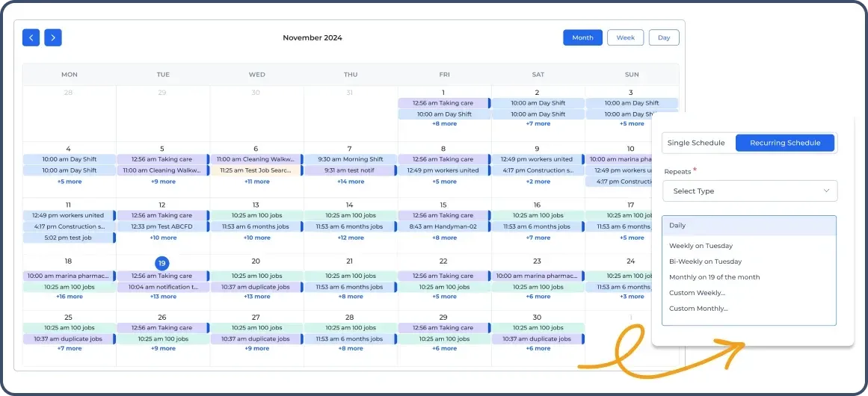Select Custom Weekly repeat option
This screenshot has width=868, height=396.
(x=697, y=293)
